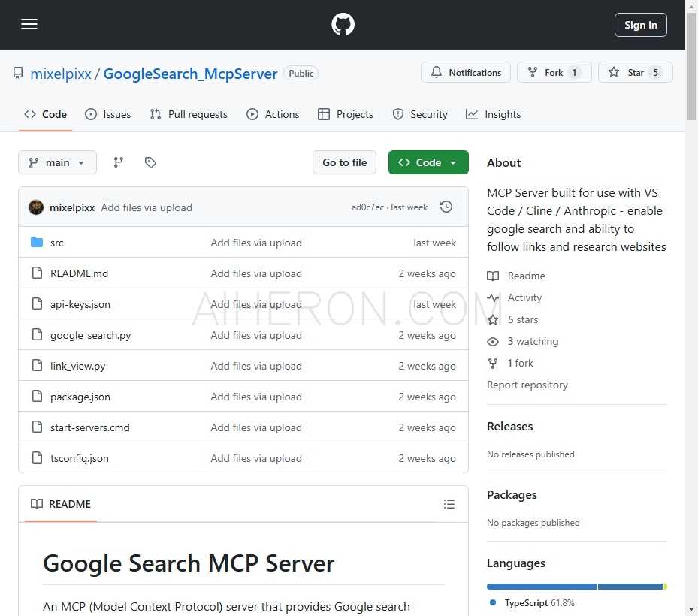Open the Security tab
The width and height of the screenshot is (698, 616).
click(x=420, y=114)
